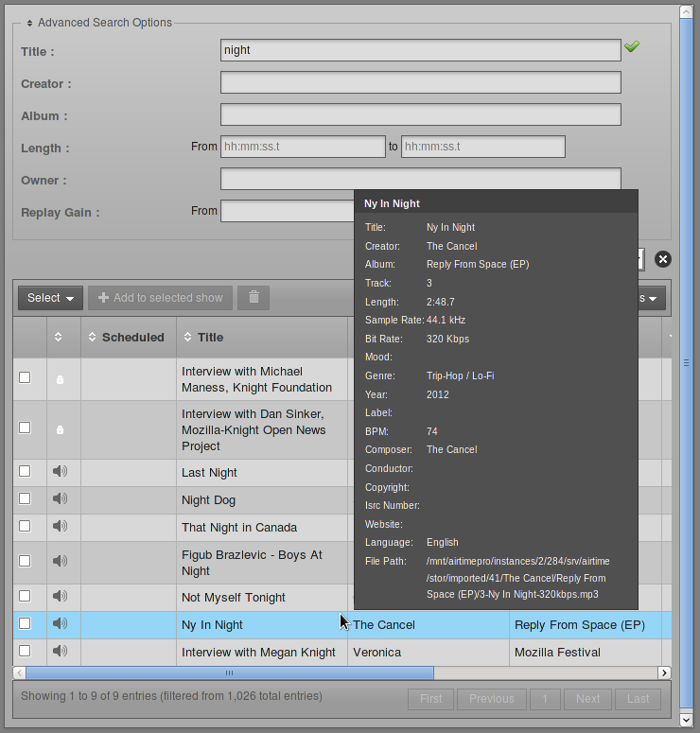Screen dimensions: 700x733
Task: Click the Not Myself Tonight title
Action: (234, 598)
